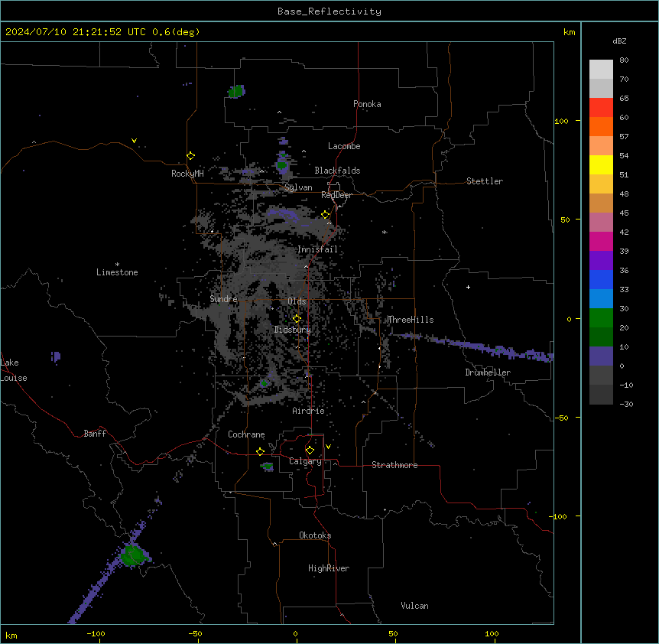Click the Banff label

[95, 434]
